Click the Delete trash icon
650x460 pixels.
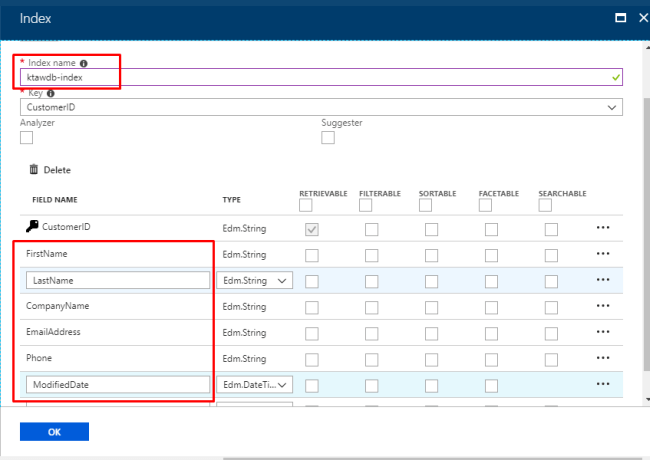(34, 169)
